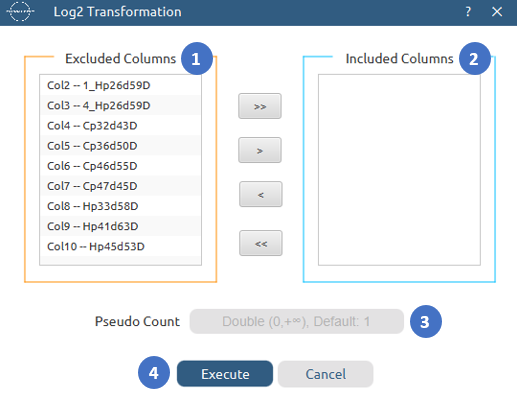Select Col9 -- Hp41d63D row
The width and height of the screenshot is (517, 412).
point(120,226)
